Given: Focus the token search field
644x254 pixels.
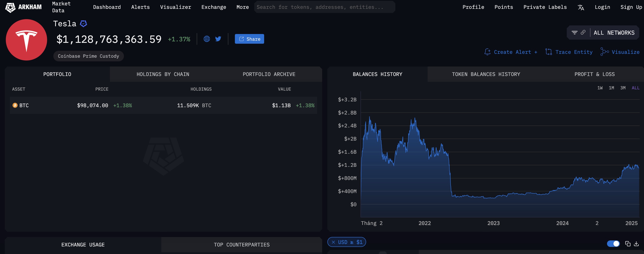Looking at the screenshot, I should tap(325, 7).
